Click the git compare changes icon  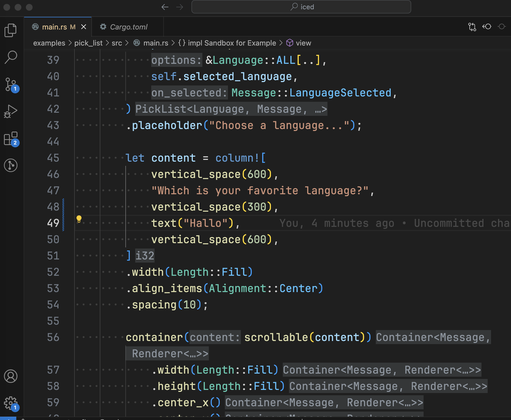(472, 26)
